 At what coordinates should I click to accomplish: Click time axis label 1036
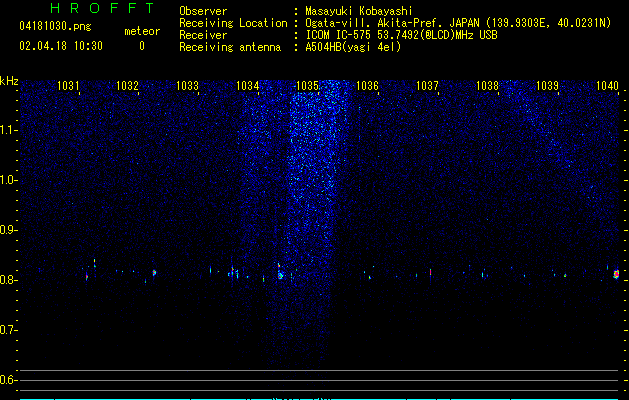point(367,85)
